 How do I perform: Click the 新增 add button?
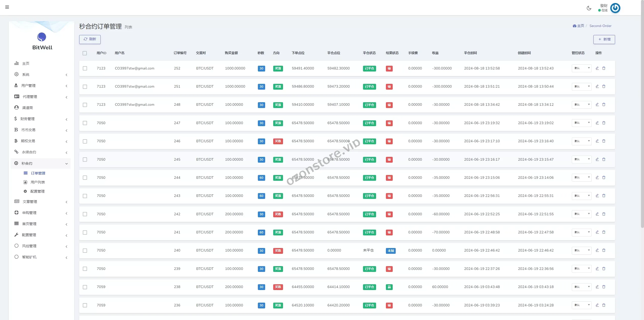tap(604, 39)
